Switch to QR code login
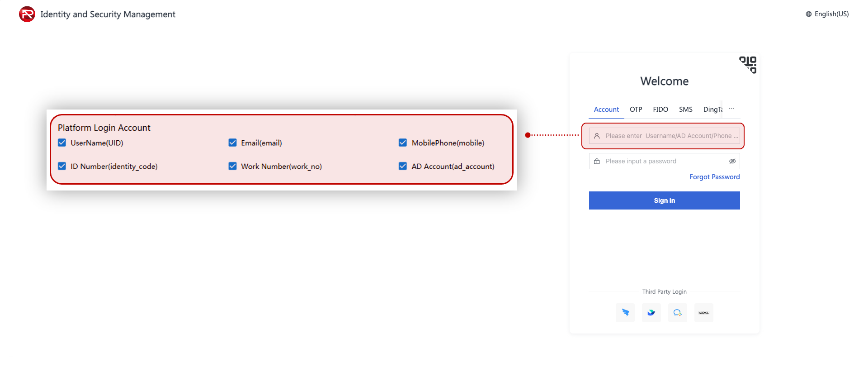Screen dimensions: 868x386 pyautogui.click(x=748, y=64)
